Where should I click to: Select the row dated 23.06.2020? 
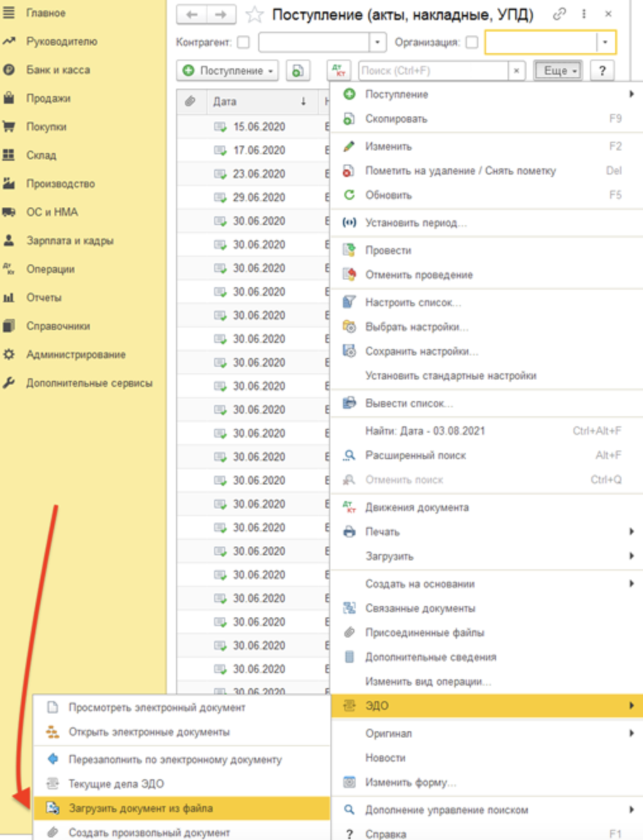coord(253,174)
